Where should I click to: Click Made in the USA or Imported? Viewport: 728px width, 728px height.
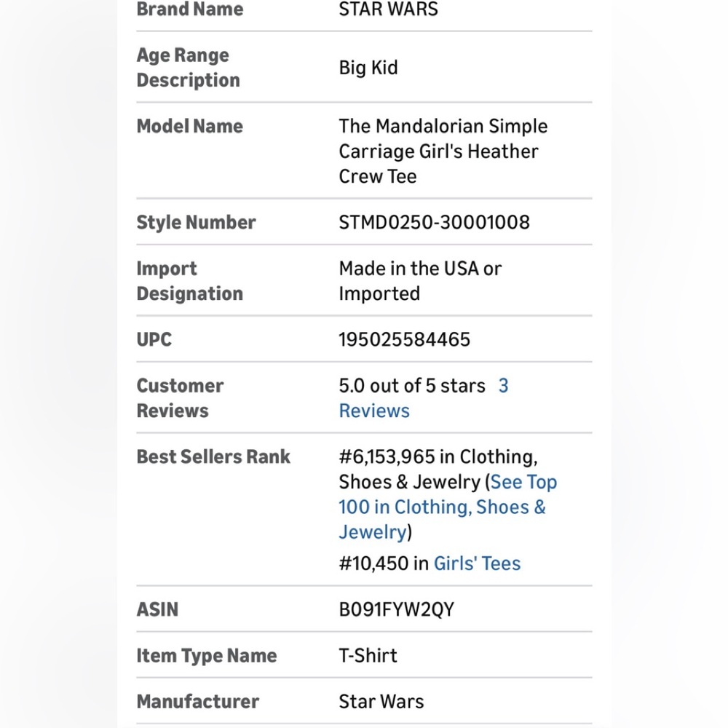point(420,281)
